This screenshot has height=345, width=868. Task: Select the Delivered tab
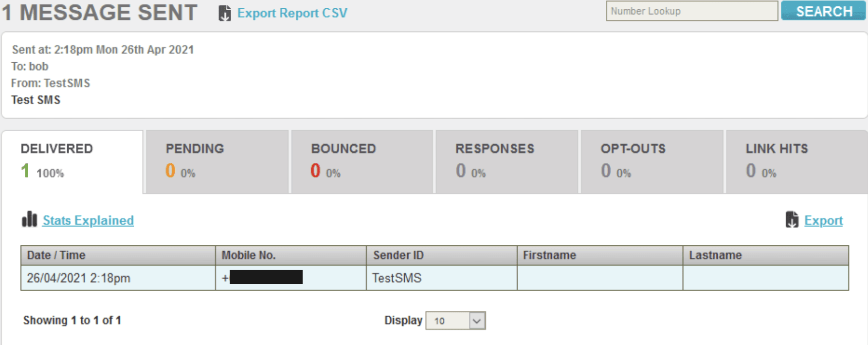(72, 161)
